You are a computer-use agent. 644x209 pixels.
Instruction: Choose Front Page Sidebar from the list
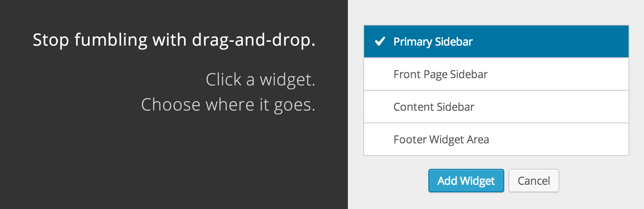click(x=496, y=74)
